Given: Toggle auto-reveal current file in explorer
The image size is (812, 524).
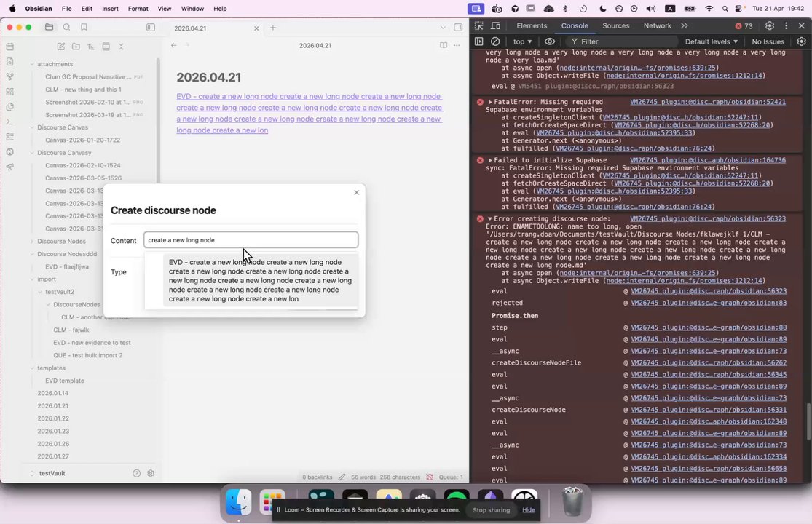Looking at the screenshot, I should 106,47.
